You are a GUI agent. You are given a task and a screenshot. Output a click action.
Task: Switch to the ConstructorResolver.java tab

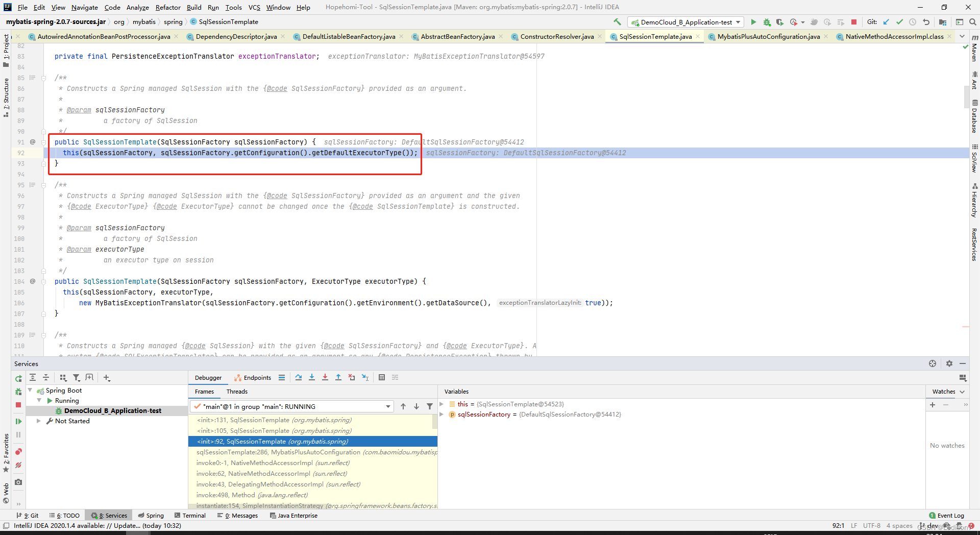557,36
